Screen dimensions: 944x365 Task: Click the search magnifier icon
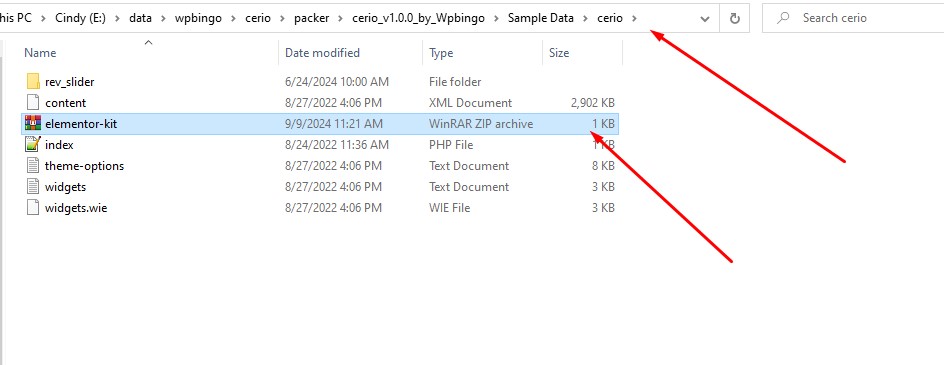783,18
